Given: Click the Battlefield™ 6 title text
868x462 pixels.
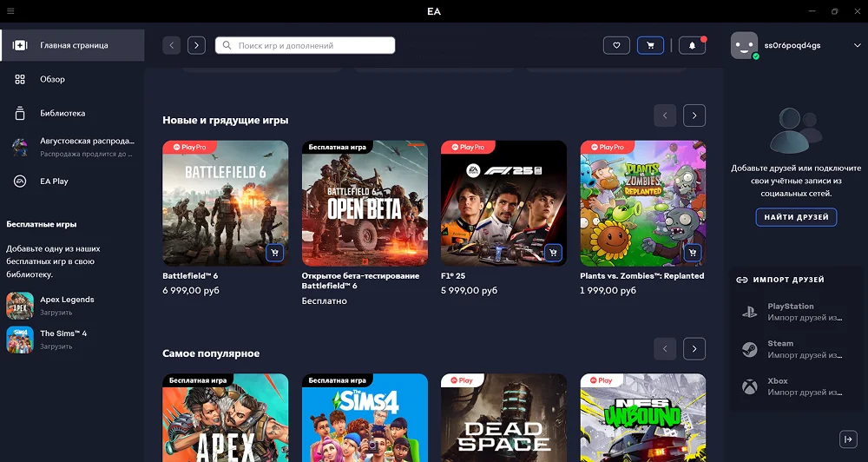Looking at the screenshot, I should pos(190,276).
